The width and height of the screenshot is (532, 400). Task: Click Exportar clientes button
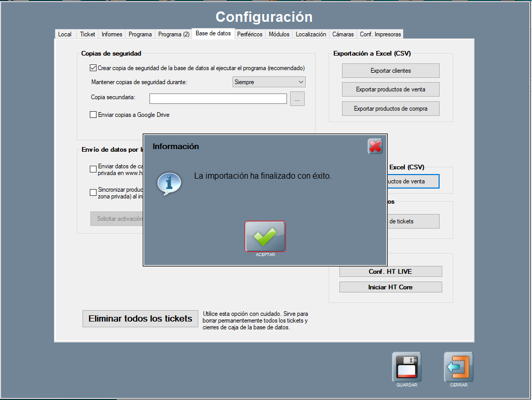390,71
